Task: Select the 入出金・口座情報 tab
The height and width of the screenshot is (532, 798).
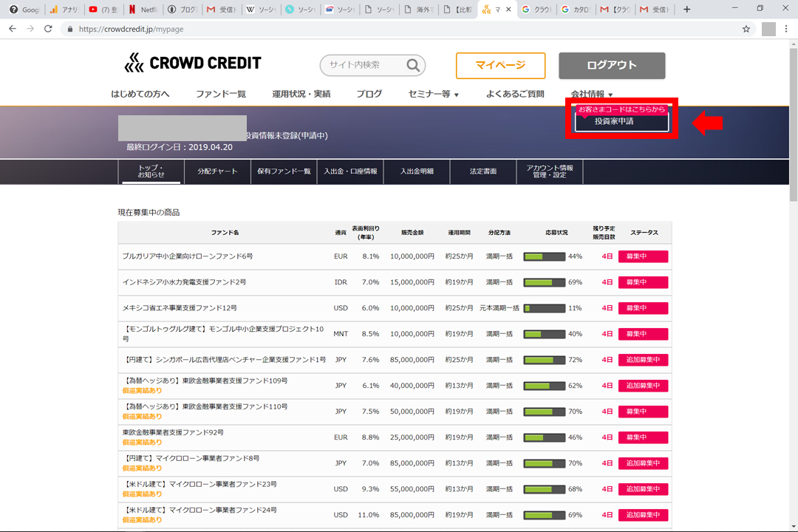Action: click(x=350, y=171)
